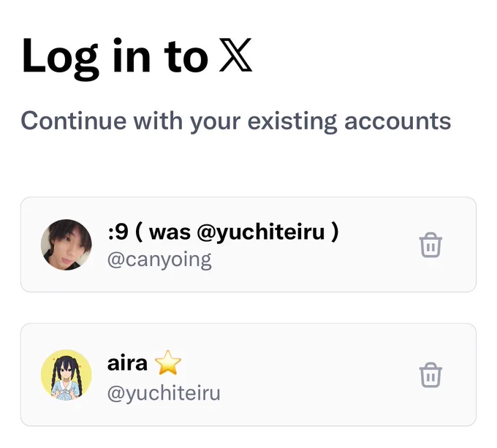Click the word "Continue" in the subtitle

[74, 121]
